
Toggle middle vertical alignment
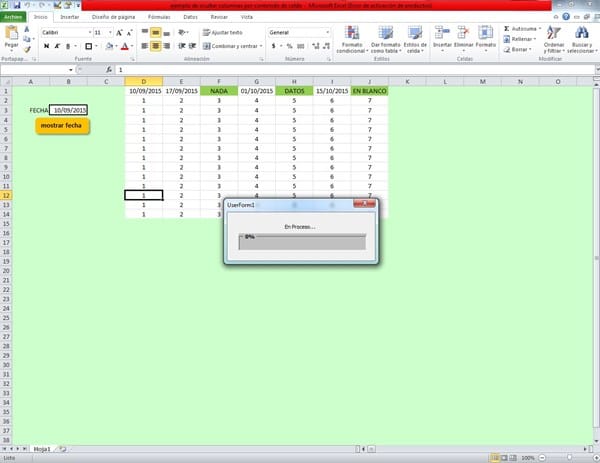click(155, 33)
